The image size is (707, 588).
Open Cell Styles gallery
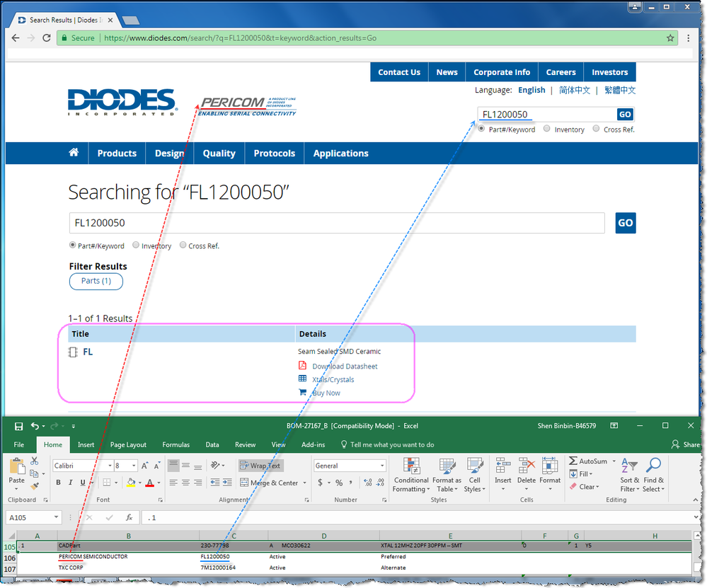pos(474,475)
